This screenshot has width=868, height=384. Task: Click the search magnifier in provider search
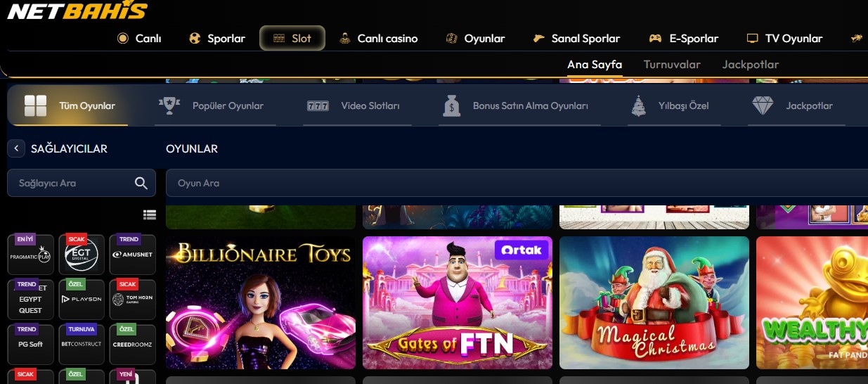point(141,183)
